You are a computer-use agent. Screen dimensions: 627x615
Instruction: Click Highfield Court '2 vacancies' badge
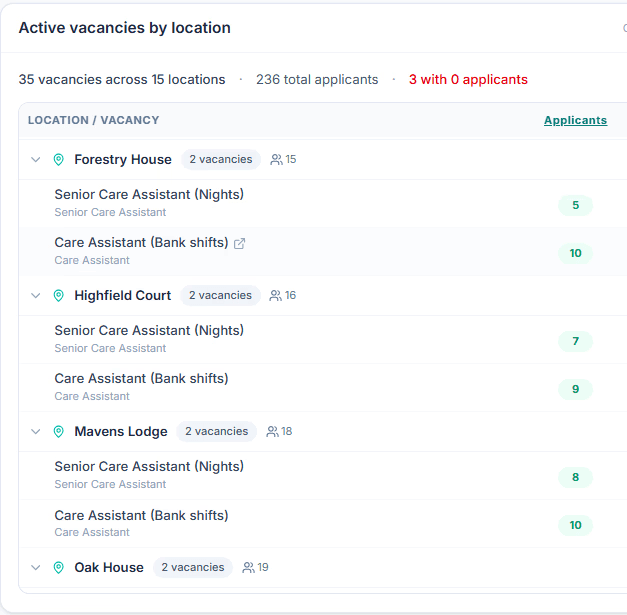click(x=220, y=296)
